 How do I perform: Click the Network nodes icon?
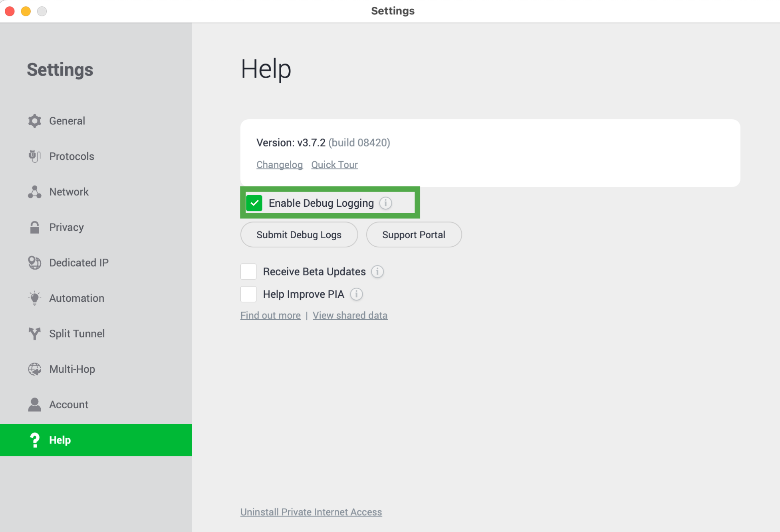35,192
